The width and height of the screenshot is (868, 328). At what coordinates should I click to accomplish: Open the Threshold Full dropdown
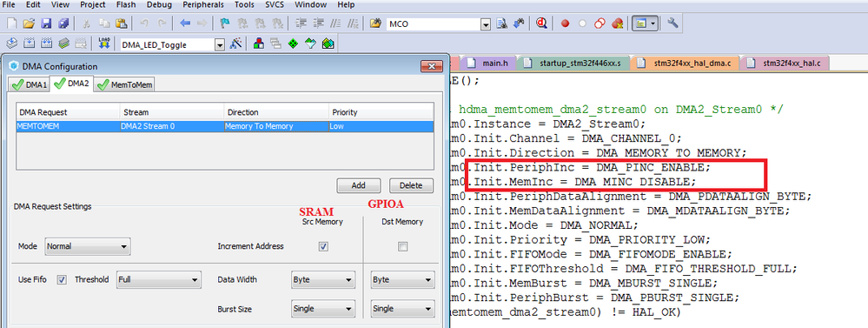158,280
